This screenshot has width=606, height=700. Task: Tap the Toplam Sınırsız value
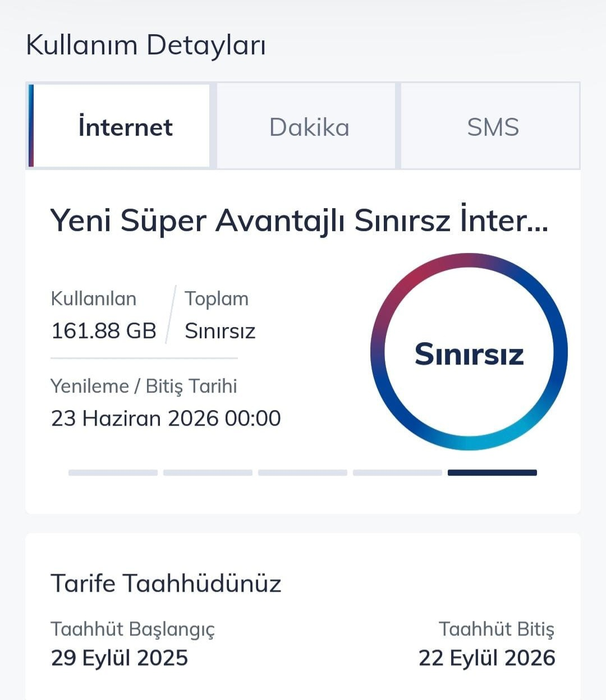[x=220, y=331]
